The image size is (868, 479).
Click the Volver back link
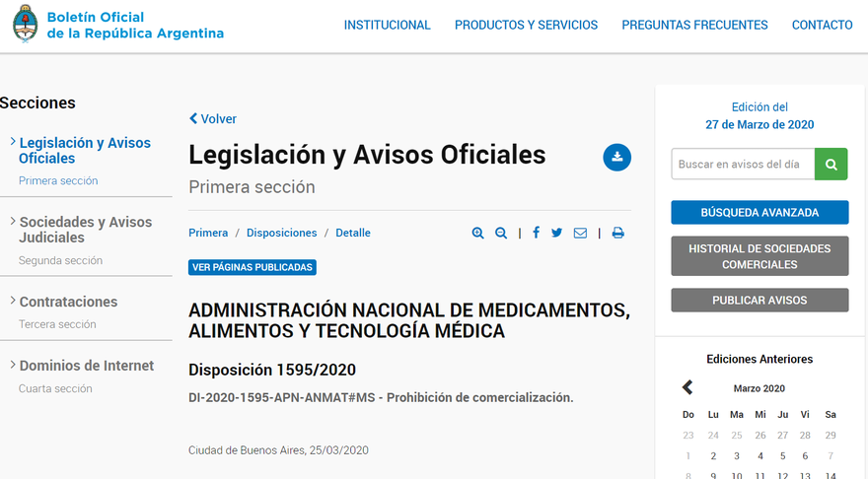click(213, 119)
